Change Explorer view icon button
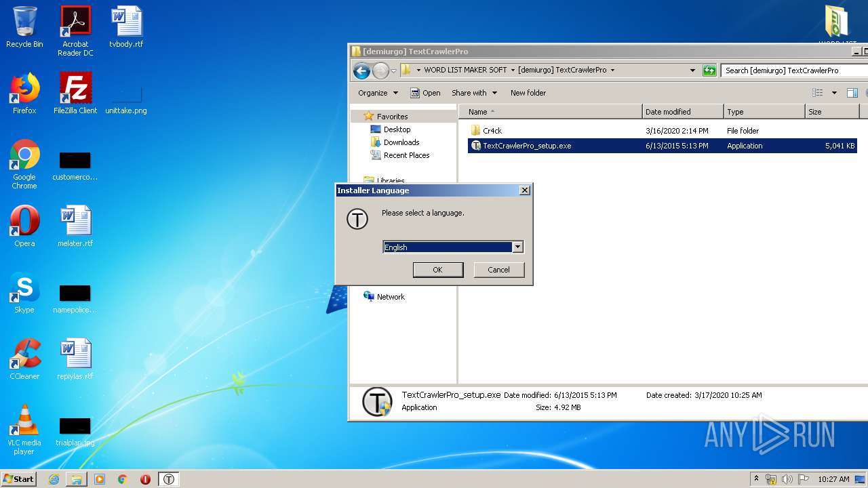Image resolution: width=868 pixels, height=488 pixels. 818,93
